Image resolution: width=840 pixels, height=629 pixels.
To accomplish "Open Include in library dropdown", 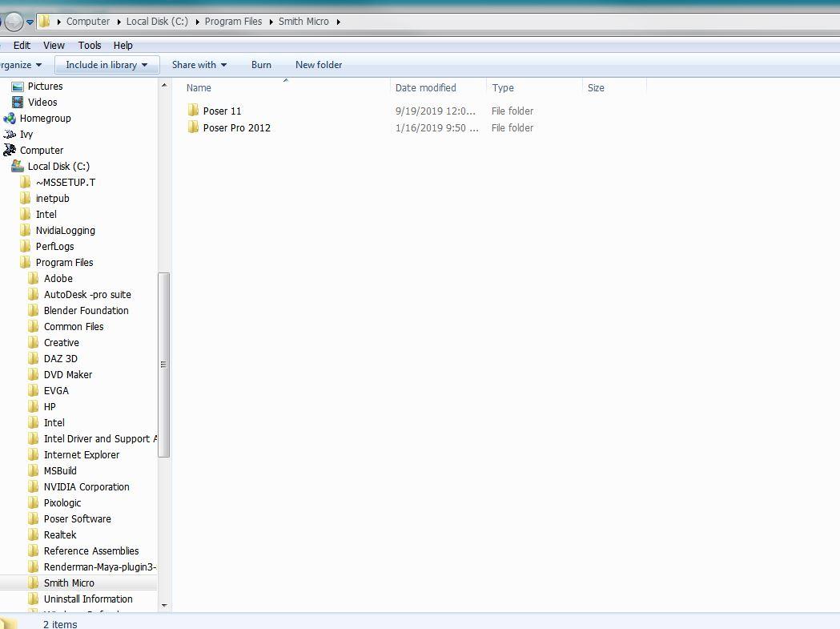I will pos(107,65).
